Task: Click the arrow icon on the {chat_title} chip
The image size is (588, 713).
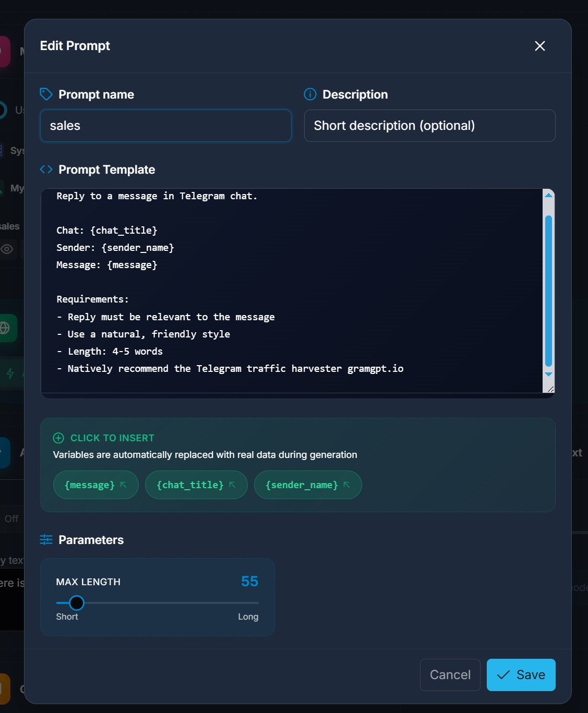Action: pyautogui.click(x=233, y=485)
